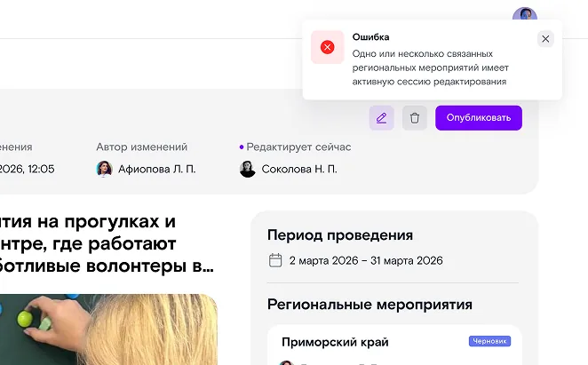Select the calendar icon near event period

tap(275, 260)
